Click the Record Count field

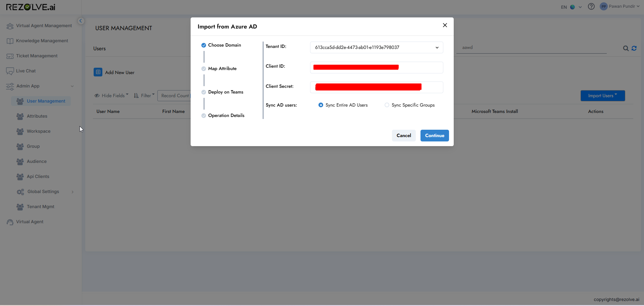click(x=175, y=96)
